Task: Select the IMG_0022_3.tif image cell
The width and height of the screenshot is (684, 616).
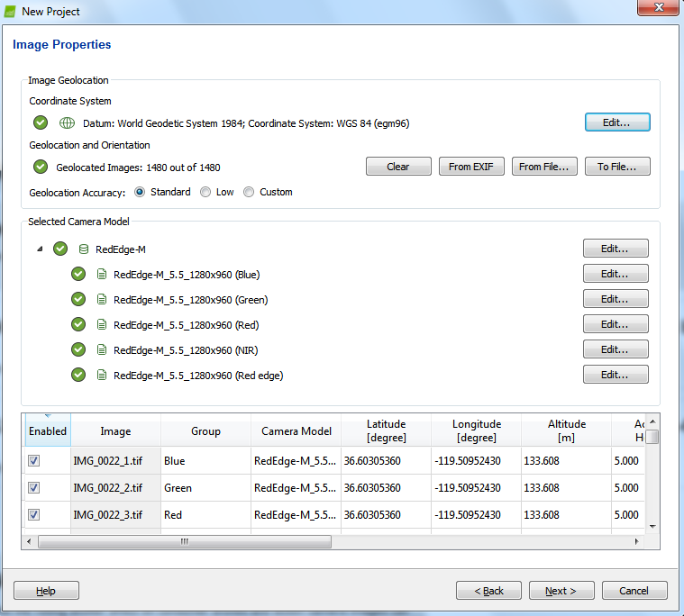Action: tap(115, 515)
